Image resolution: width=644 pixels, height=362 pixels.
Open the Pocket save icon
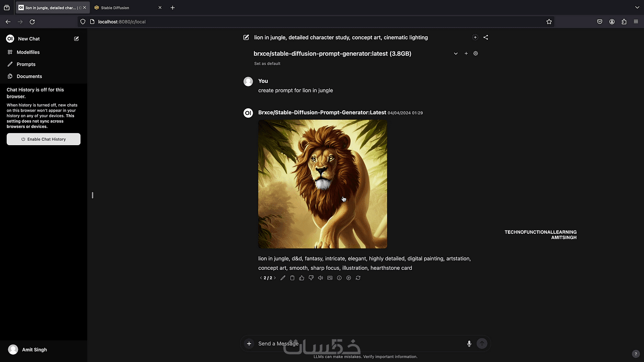click(600, 22)
